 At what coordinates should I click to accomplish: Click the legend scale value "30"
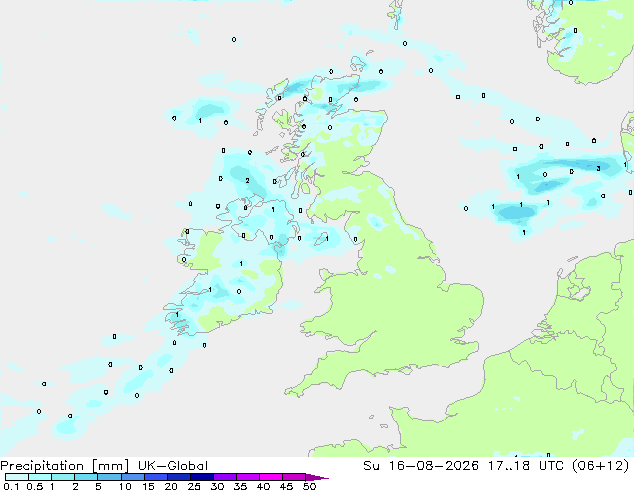tap(217, 486)
